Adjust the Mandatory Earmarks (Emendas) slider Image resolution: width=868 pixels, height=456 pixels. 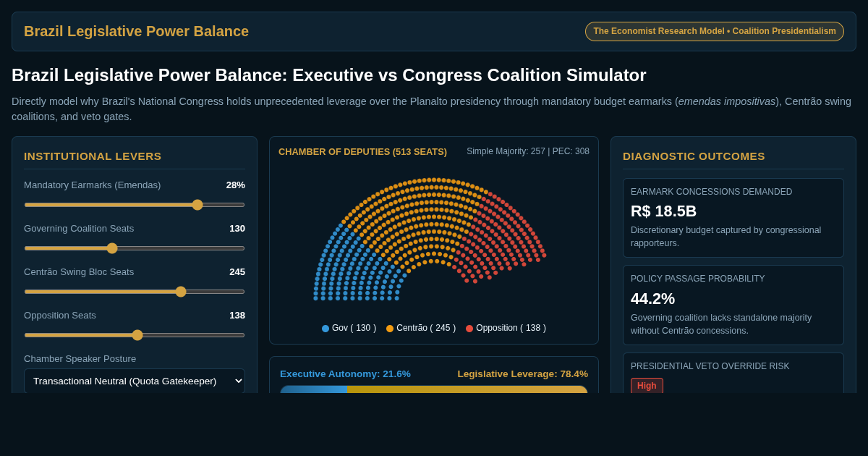[x=135, y=205]
